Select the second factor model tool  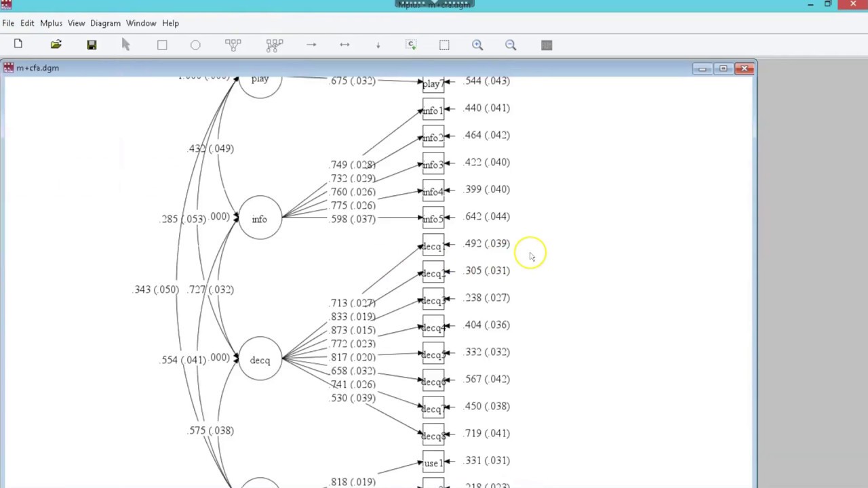[x=274, y=45]
